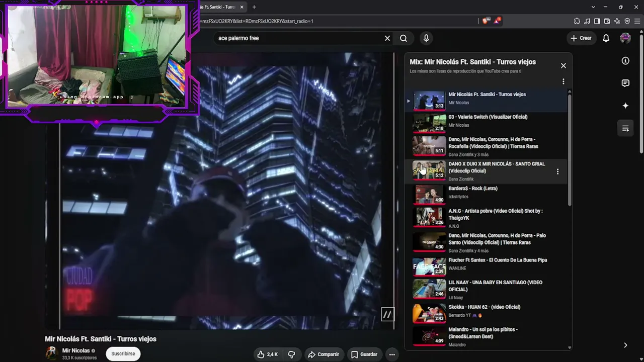Expand the right sidebar chevron at bottom
Screen dimensions: 644x362
click(625, 345)
